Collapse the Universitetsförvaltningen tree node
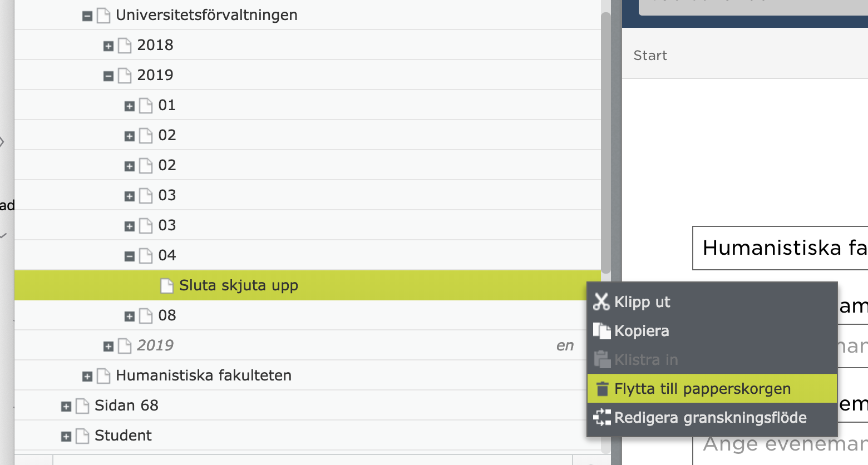 tap(87, 16)
